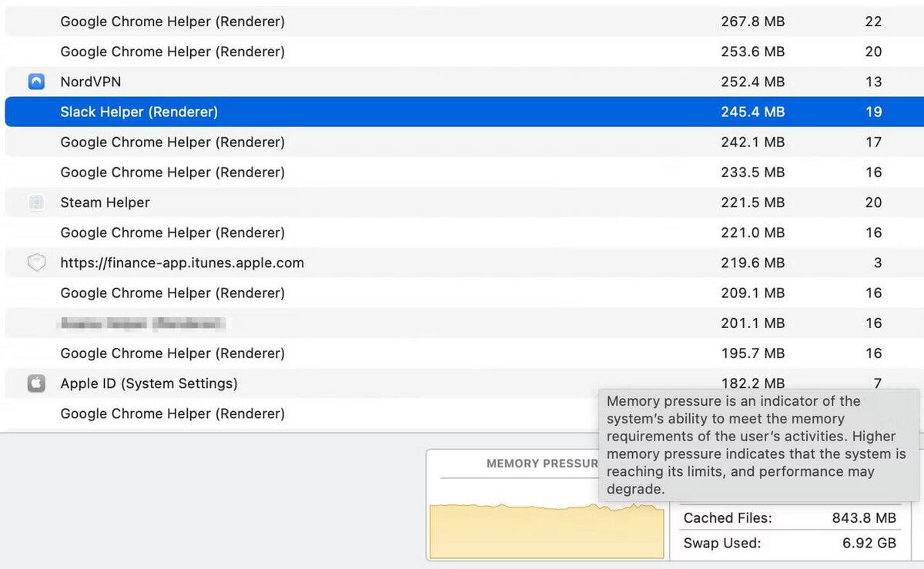This screenshot has height=569, width=924.
Task: Click the Apple ID System Settings icon
Action: pos(36,383)
